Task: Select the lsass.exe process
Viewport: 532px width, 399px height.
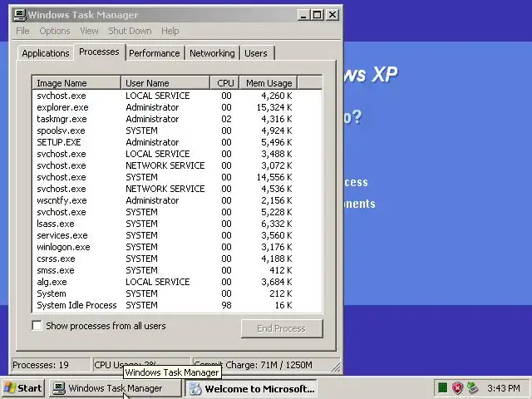Action: (x=177, y=224)
